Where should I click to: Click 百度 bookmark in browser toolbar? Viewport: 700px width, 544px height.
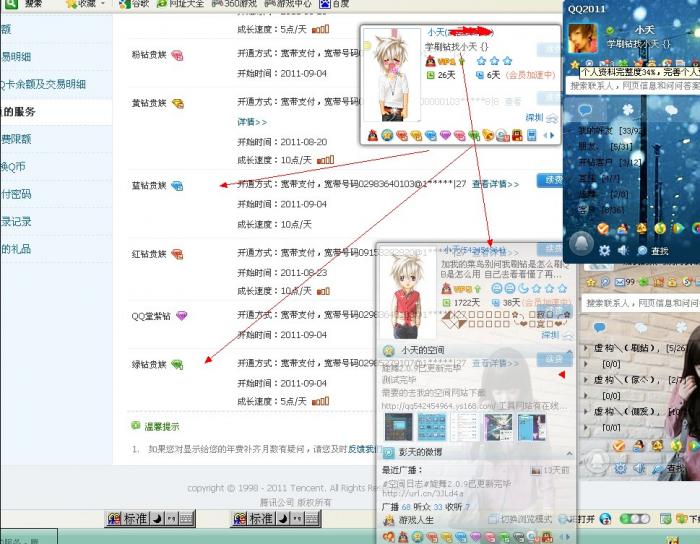click(x=334, y=4)
